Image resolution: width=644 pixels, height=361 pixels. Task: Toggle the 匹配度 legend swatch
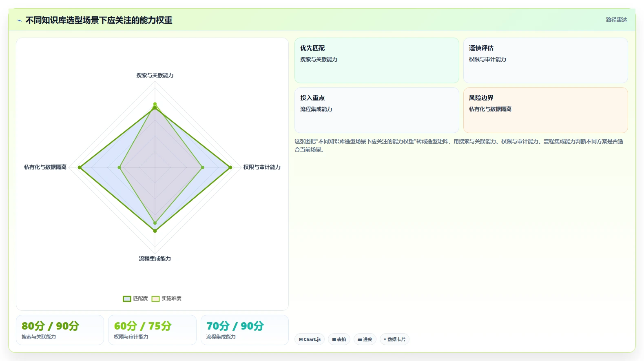[127, 299]
